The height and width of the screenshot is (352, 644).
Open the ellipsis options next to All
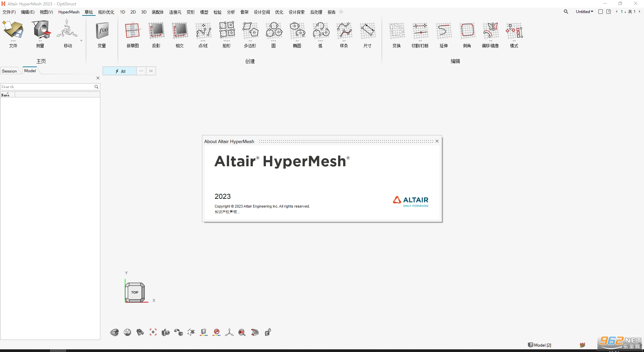[141, 71]
